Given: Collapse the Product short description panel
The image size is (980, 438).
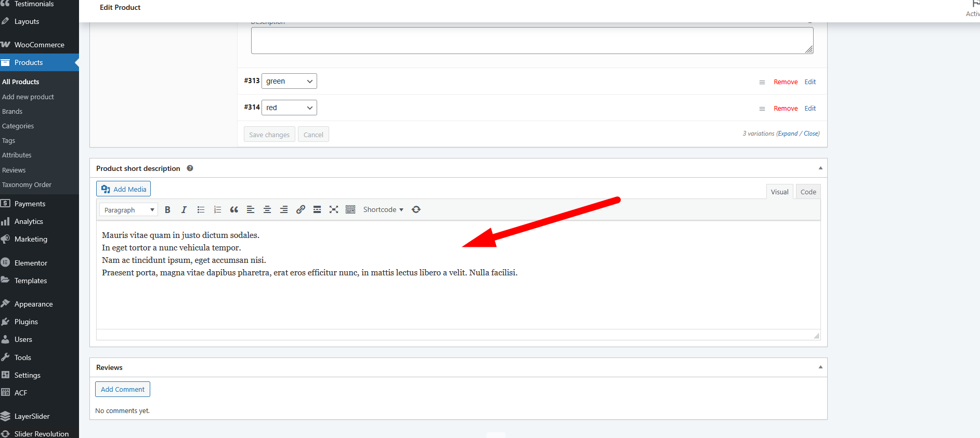Looking at the screenshot, I should click(x=820, y=168).
